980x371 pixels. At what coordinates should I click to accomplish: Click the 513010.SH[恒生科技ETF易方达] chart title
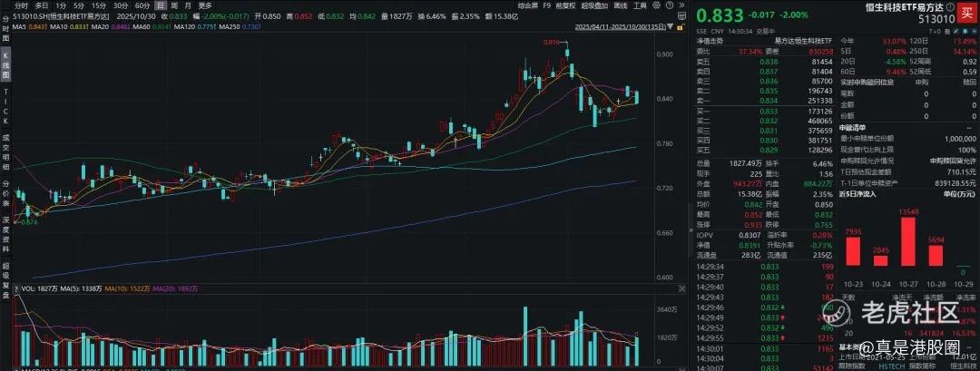[x=61, y=16]
